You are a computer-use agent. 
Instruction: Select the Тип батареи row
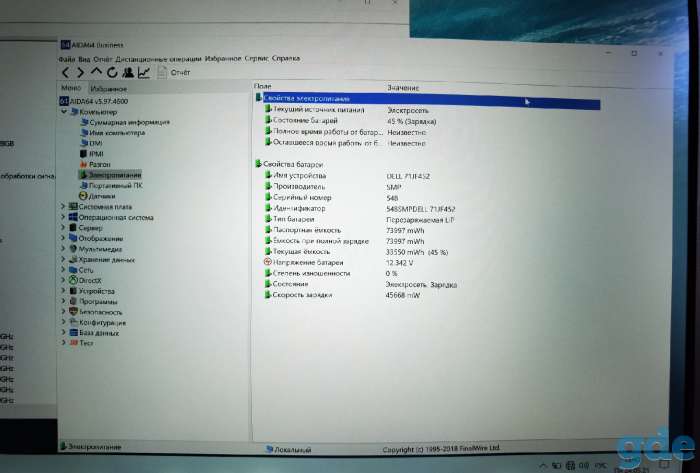coord(359,220)
